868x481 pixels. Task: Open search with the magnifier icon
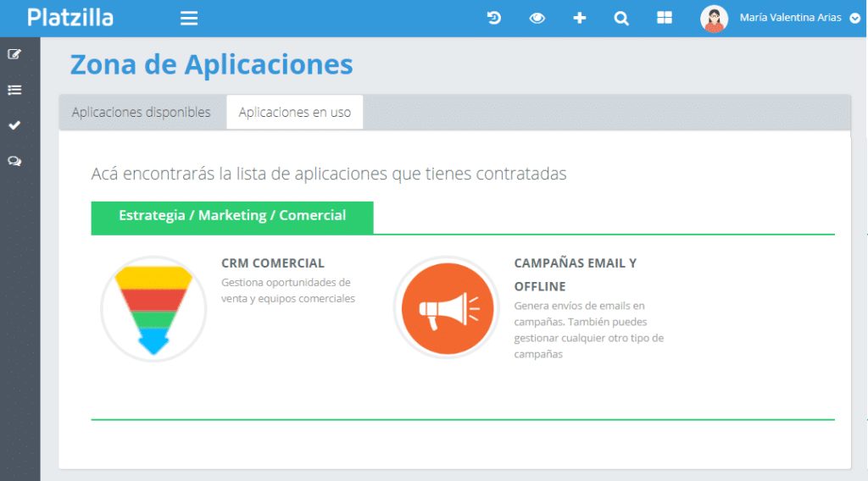621,18
